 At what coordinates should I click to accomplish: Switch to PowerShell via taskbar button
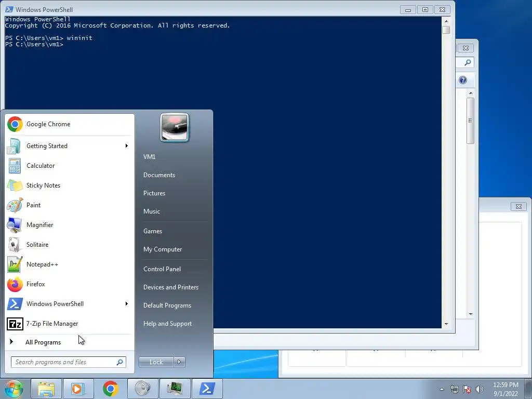[207, 389]
